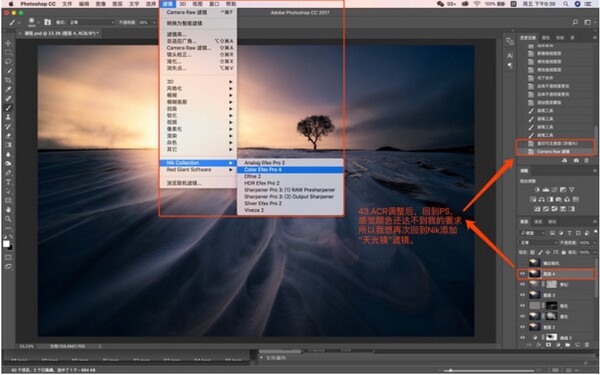
Task: Add a Vibrance adjustment (triangle icon)
Action: (572, 190)
